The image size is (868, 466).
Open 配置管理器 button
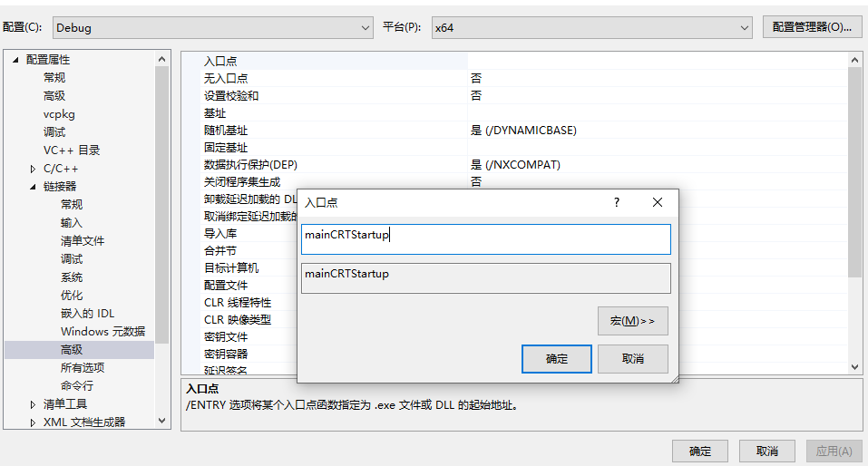coord(812,27)
